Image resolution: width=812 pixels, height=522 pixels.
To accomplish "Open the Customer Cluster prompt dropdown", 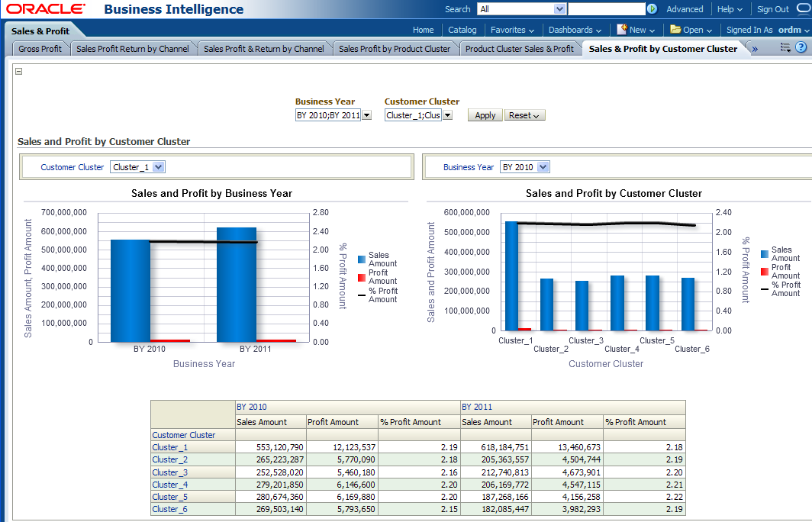I will pyautogui.click(x=447, y=115).
